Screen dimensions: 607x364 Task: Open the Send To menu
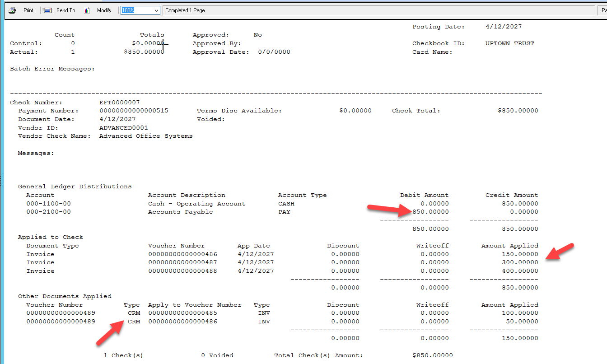coord(65,10)
